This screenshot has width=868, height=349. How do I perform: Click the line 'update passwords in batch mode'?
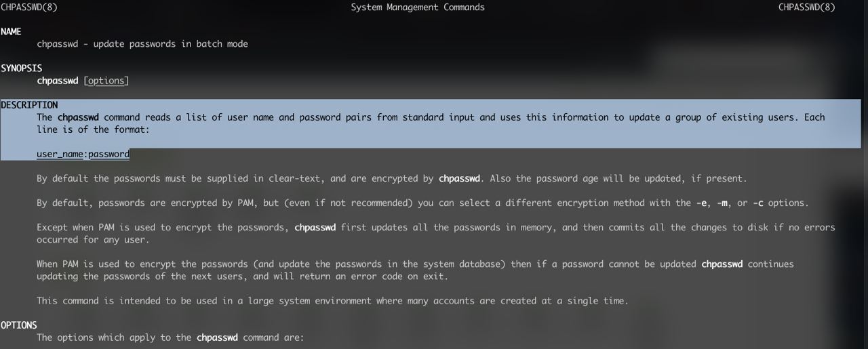pyautogui.click(x=142, y=44)
